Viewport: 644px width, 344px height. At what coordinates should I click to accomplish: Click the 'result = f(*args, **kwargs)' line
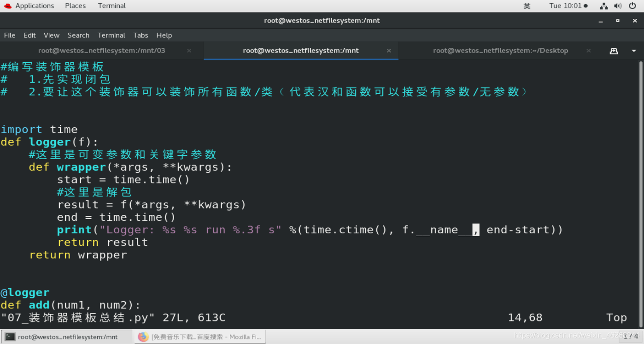(x=152, y=205)
